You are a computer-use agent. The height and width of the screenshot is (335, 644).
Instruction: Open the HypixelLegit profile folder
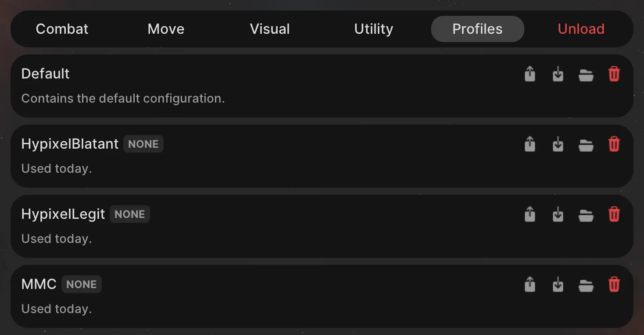[x=586, y=214]
